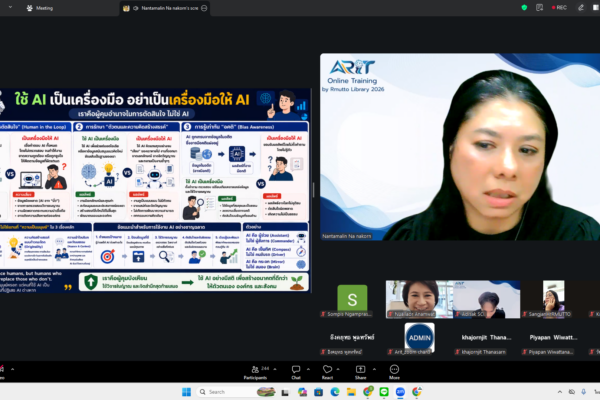Select Nantamalin Na nakorn's speaker video

(460, 147)
